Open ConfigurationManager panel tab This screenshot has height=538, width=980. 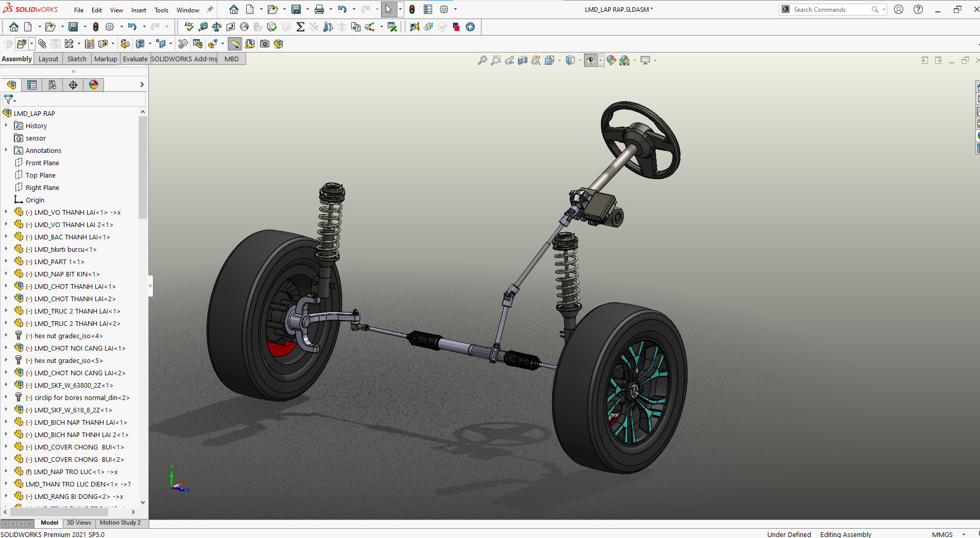pyautogui.click(x=53, y=85)
